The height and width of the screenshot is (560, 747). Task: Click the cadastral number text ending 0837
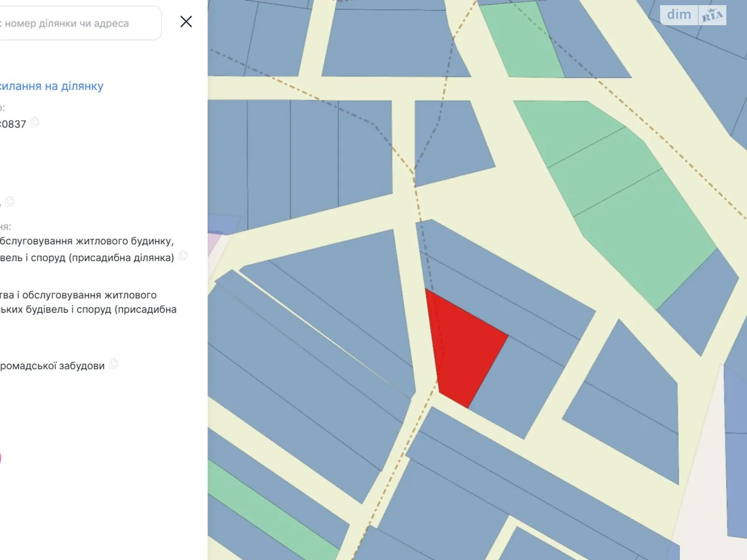coord(13,124)
